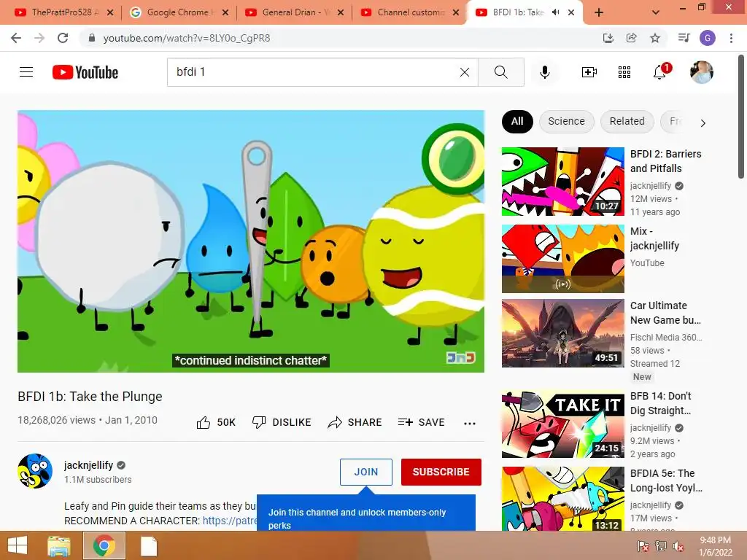Select the Related filter chip
747x560 pixels.
point(627,122)
